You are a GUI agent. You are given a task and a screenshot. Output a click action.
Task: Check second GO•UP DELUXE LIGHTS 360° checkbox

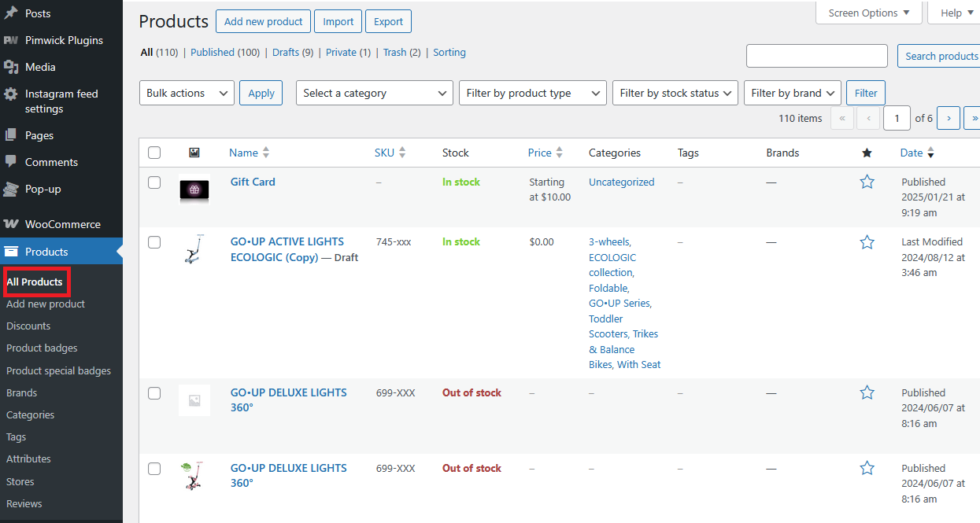point(154,469)
